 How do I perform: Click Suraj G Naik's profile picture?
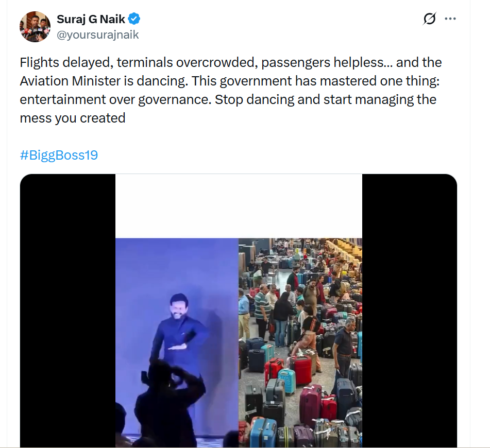click(35, 26)
